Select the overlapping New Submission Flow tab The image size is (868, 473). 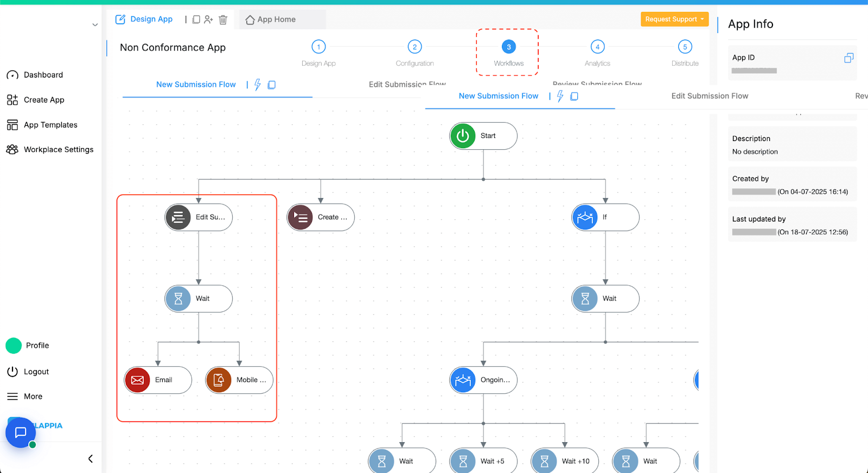[499, 96]
